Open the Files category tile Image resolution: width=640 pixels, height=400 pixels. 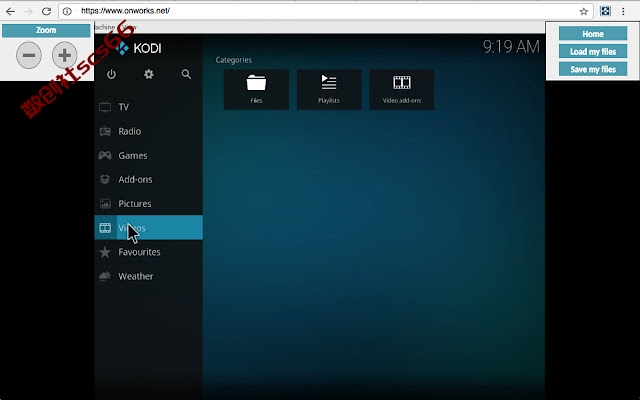coord(256,89)
